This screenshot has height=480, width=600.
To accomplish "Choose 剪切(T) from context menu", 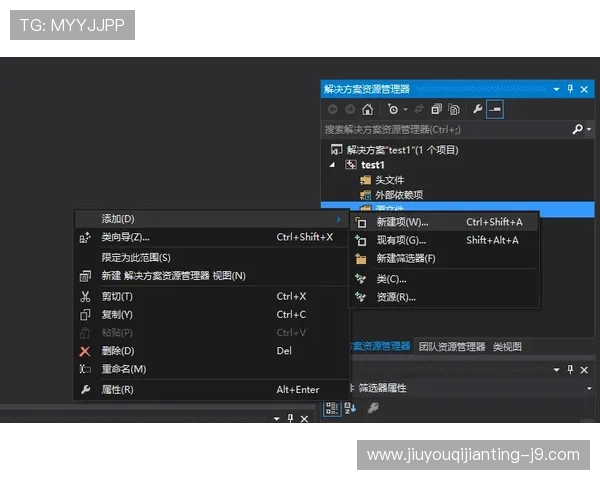I will point(210,297).
